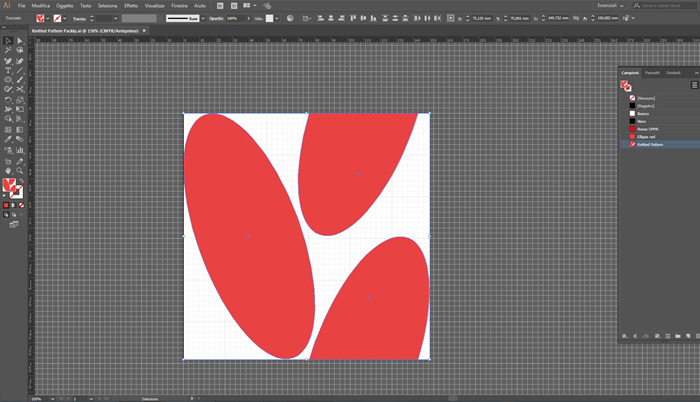Choose Color fill mode below fill box
The image size is (700, 402).
tap(6, 205)
